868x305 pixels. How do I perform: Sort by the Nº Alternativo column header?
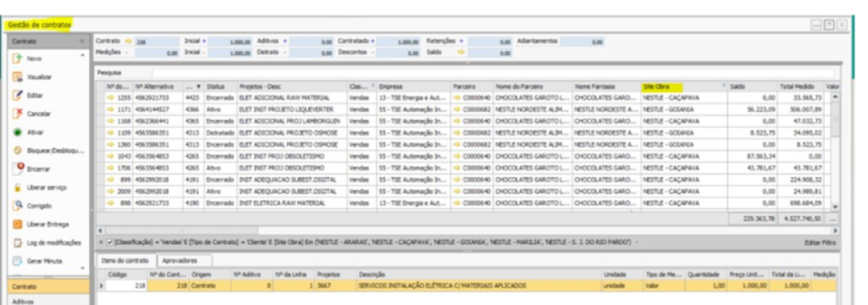point(158,87)
